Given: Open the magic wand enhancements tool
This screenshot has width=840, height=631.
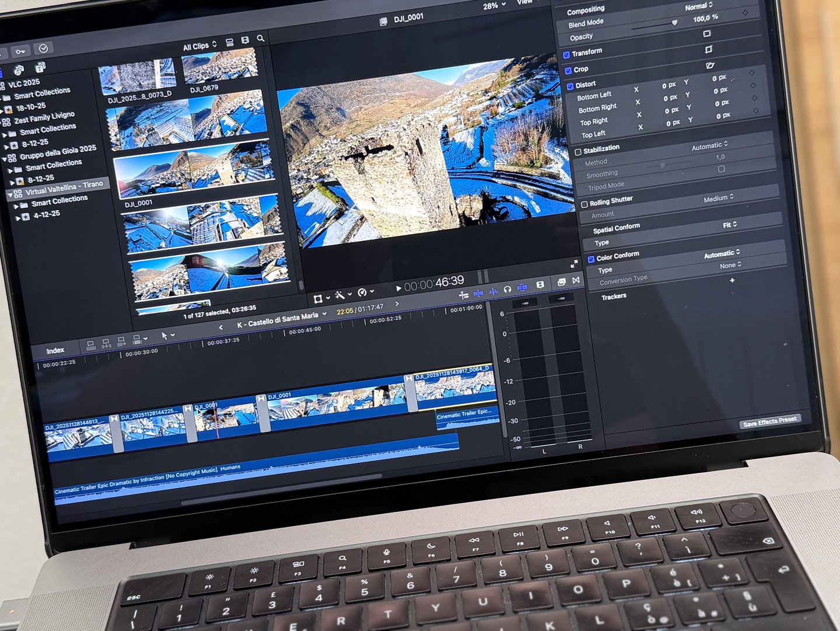Looking at the screenshot, I should coord(339,295).
